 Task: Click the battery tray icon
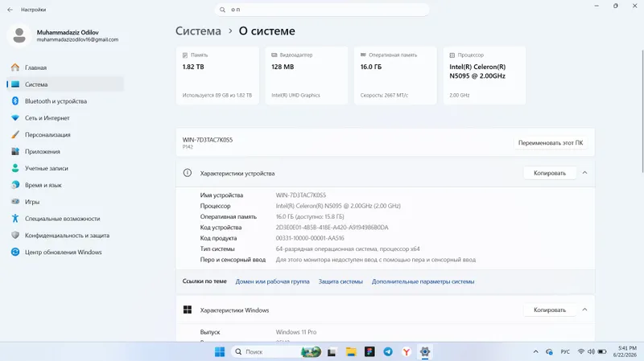point(602,351)
